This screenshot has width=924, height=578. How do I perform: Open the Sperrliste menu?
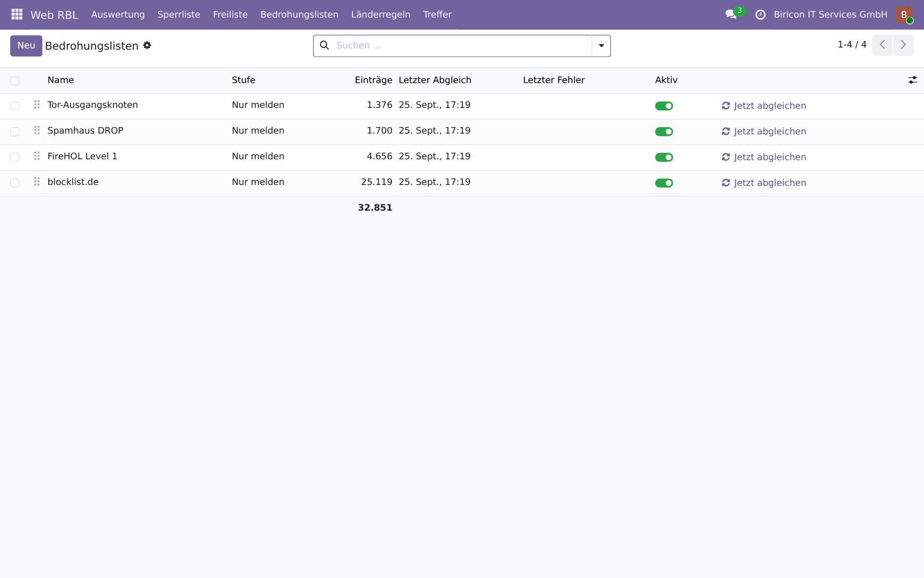click(x=179, y=14)
